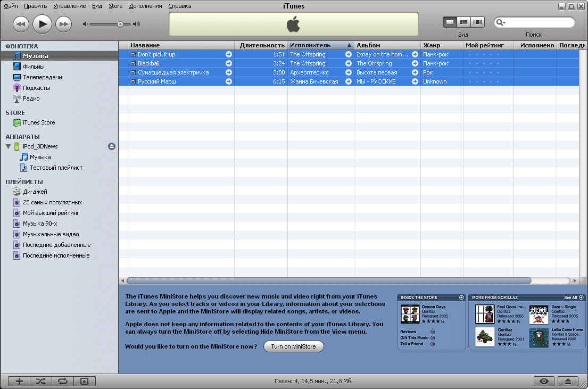Screen dimensions: 588x389
Task: Uncheck the Blackball track checkbox
Action: tap(133, 63)
